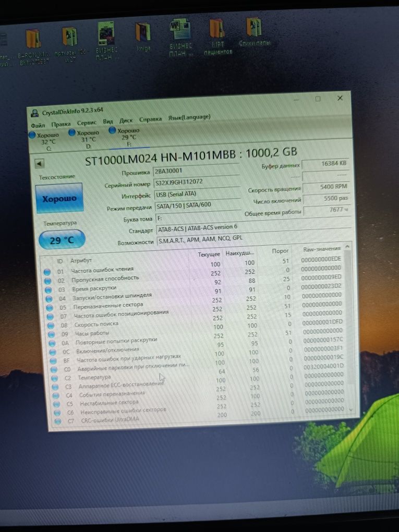Click the CrystalDiskInfo title bar icon
This screenshot has height=532, width=399.
pyautogui.click(x=34, y=113)
